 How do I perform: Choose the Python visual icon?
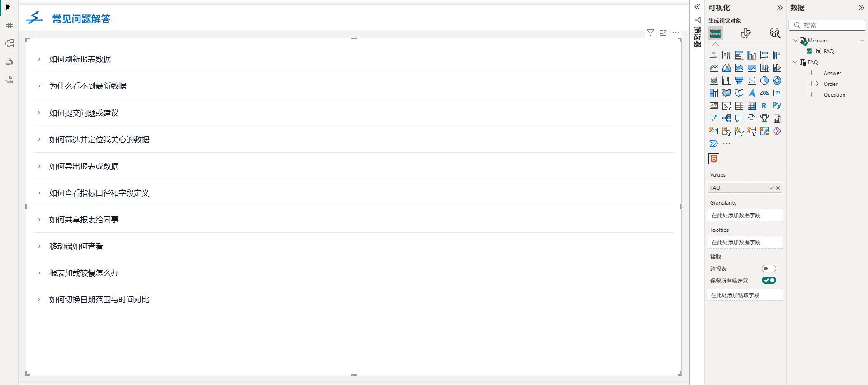(777, 106)
